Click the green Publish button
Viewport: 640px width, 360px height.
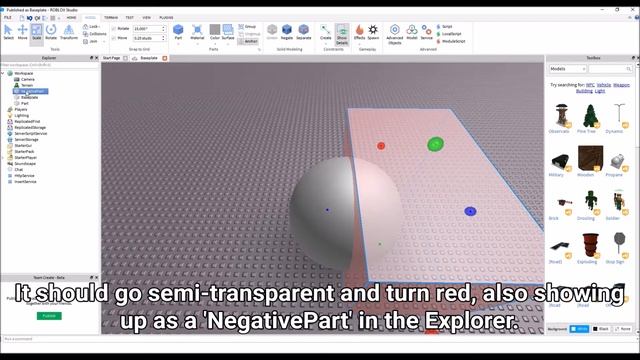point(49,316)
